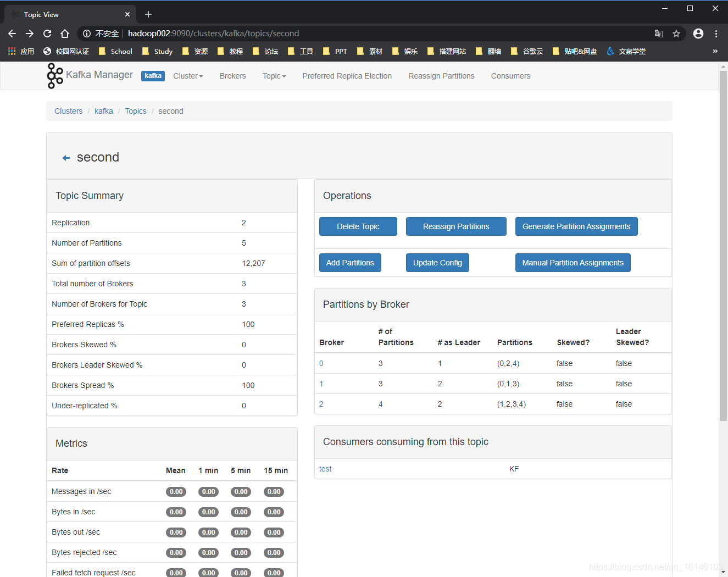Click the Update Config button
Image resolution: width=728 pixels, height=577 pixels.
tap(437, 263)
